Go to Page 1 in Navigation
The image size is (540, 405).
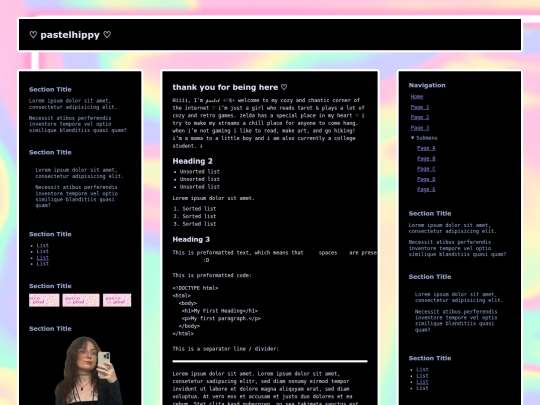pyautogui.click(x=420, y=107)
